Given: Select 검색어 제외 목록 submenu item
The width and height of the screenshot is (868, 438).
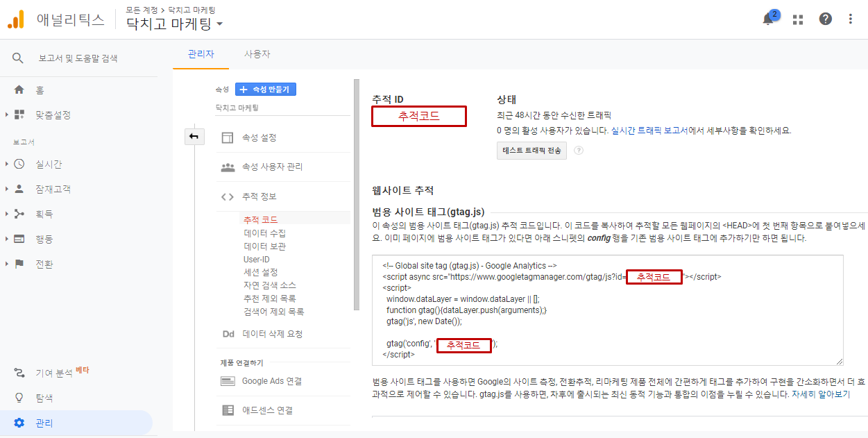Looking at the screenshot, I should click(273, 312).
